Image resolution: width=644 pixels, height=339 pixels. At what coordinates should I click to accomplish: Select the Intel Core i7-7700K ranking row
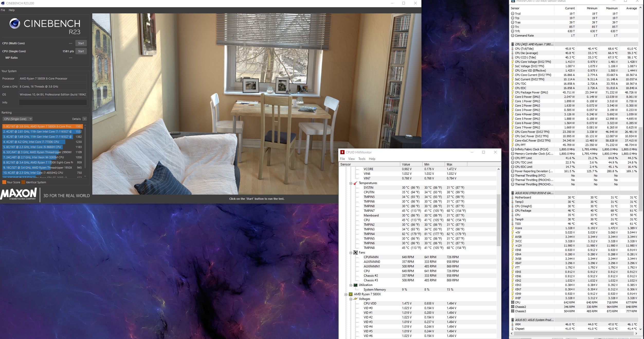(x=42, y=142)
